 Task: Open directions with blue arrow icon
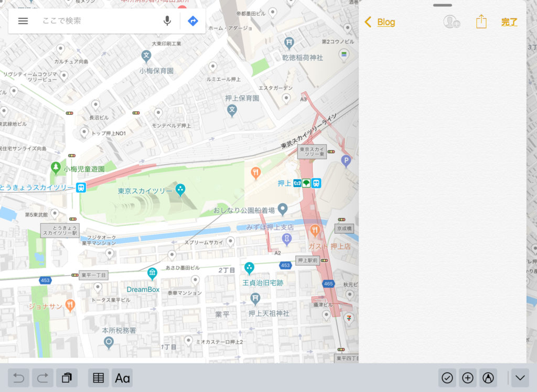click(193, 21)
